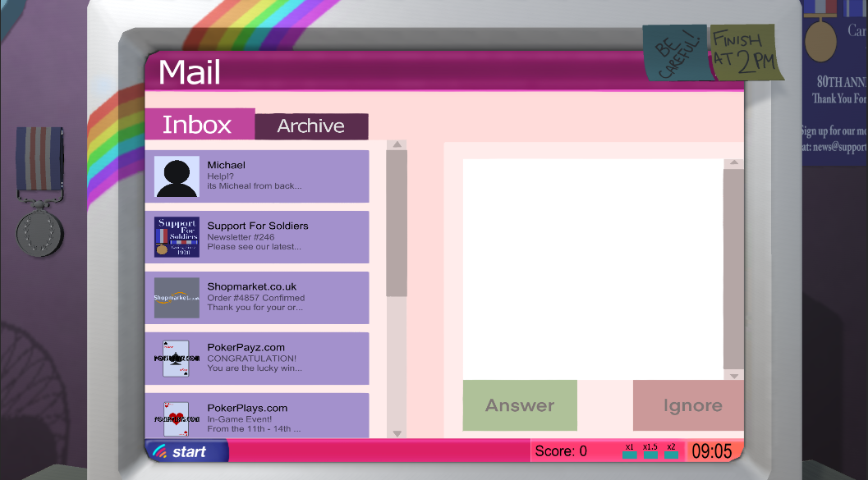Click the 'Be Careful!' sticky note
The width and height of the screenshot is (868, 480).
(x=677, y=53)
